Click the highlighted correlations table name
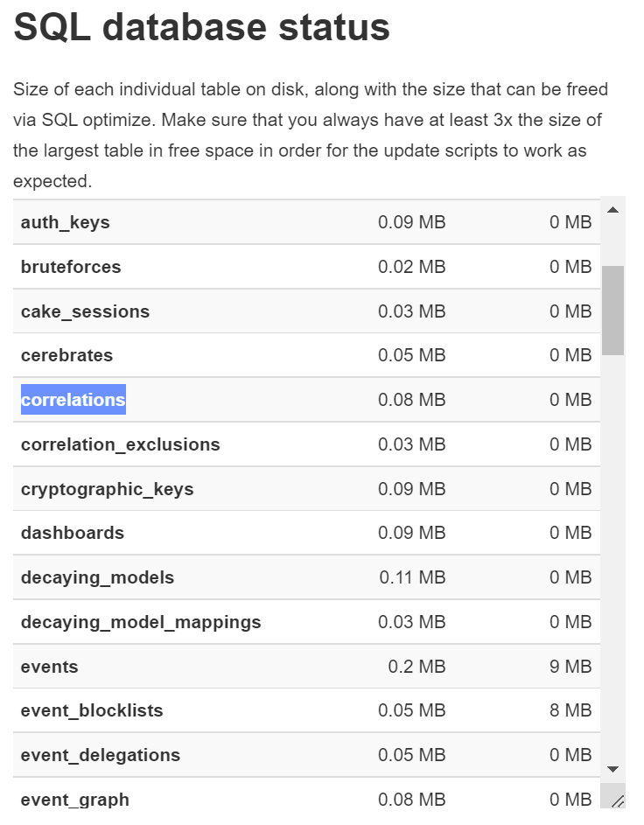The height and width of the screenshot is (825, 644). point(73,400)
